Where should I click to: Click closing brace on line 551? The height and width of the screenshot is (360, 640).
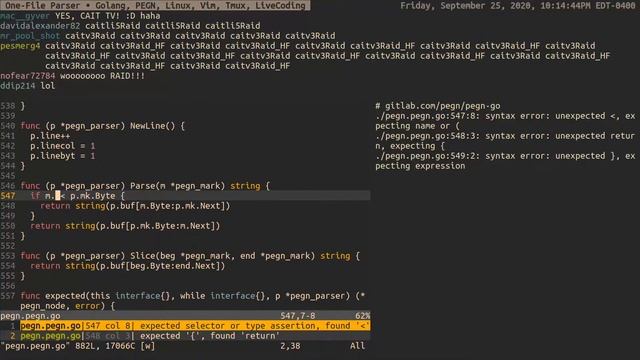[x=23, y=236]
